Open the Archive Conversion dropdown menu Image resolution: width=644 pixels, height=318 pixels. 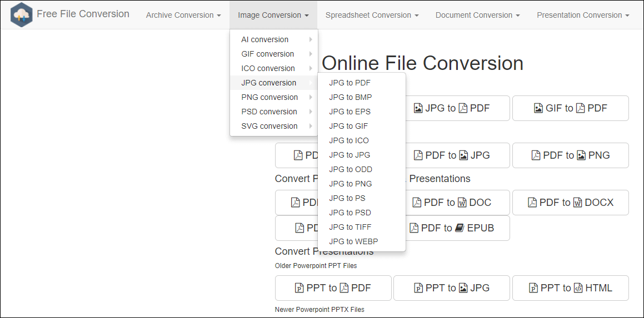coord(183,15)
